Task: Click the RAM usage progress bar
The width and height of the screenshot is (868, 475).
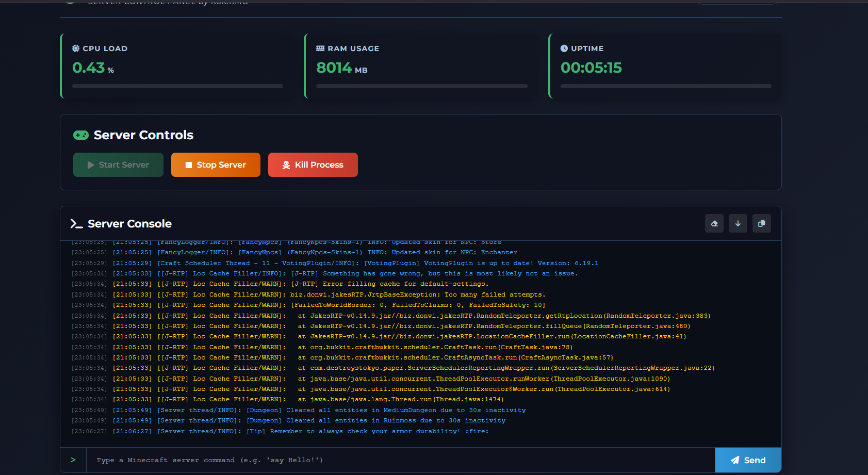Action: click(x=422, y=86)
